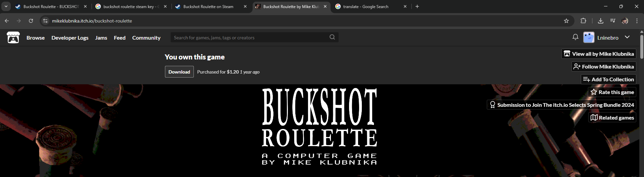Close the translate - Google Search tab
Image resolution: width=644 pixels, height=177 pixels.
click(x=405, y=6)
